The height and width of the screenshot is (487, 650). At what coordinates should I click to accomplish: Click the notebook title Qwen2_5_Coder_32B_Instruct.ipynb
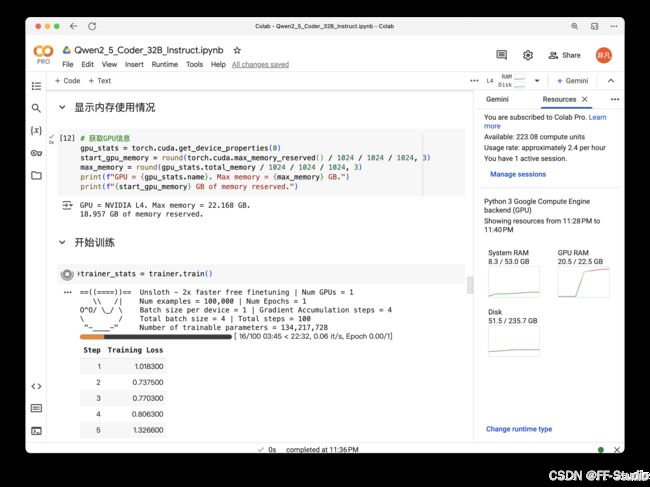click(x=148, y=50)
